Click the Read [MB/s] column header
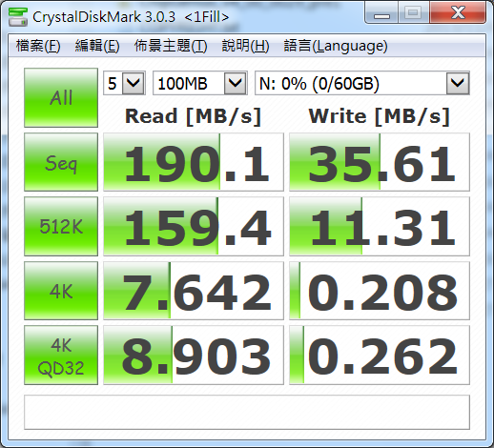 (194, 116)
